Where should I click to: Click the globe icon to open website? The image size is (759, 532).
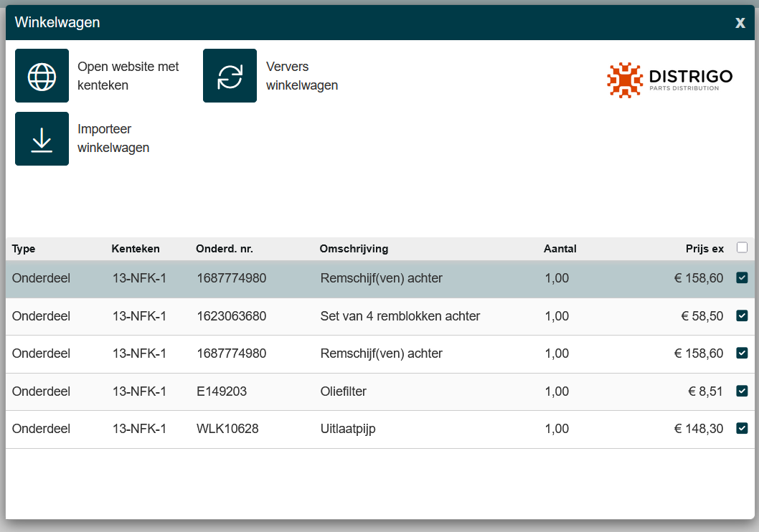[x=42, y=75]
